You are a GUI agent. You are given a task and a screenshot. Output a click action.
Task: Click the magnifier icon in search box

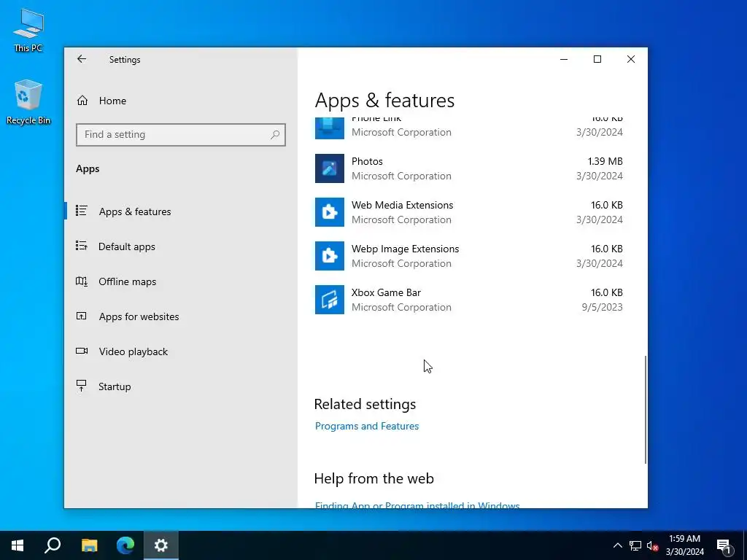pos(275,135)
